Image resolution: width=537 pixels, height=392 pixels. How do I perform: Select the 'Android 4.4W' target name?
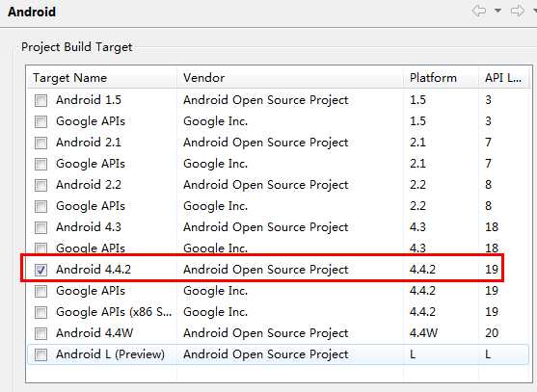tap(94, 333)
